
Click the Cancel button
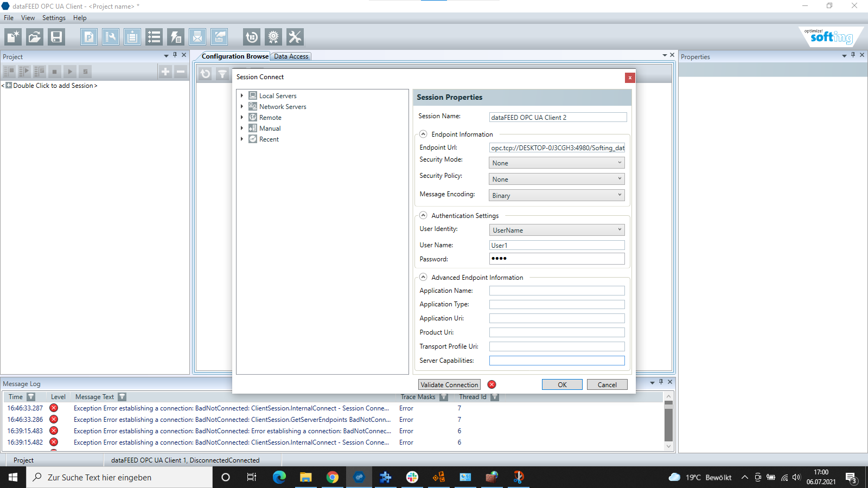pyautogui.click(x=607, y=384)
